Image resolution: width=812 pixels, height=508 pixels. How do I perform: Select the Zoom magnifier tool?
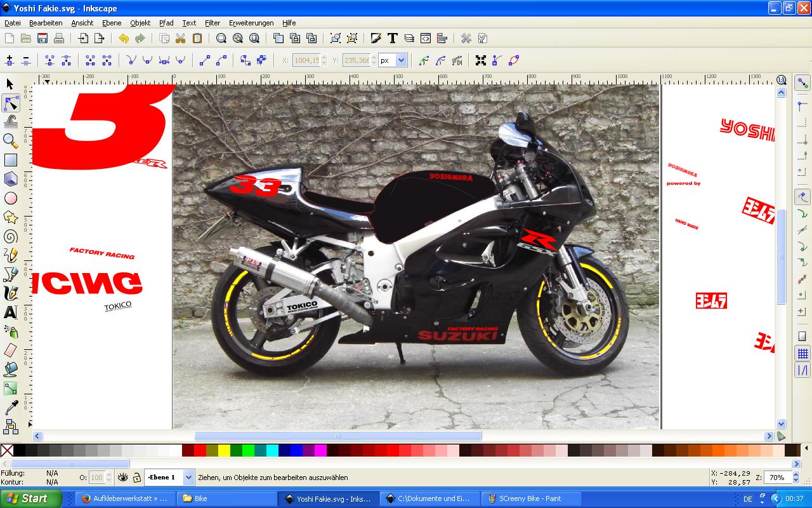click(x=10, y=141)
